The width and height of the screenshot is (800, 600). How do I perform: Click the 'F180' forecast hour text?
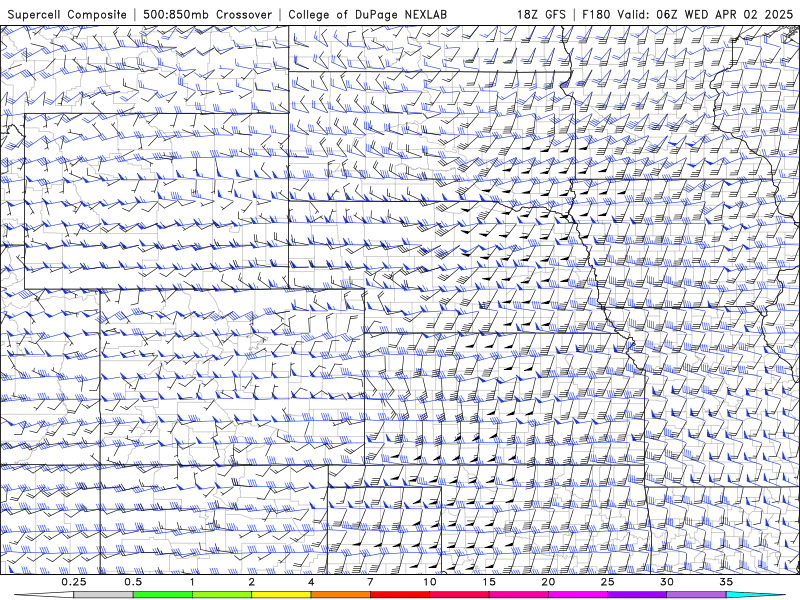tap(596, 14)
